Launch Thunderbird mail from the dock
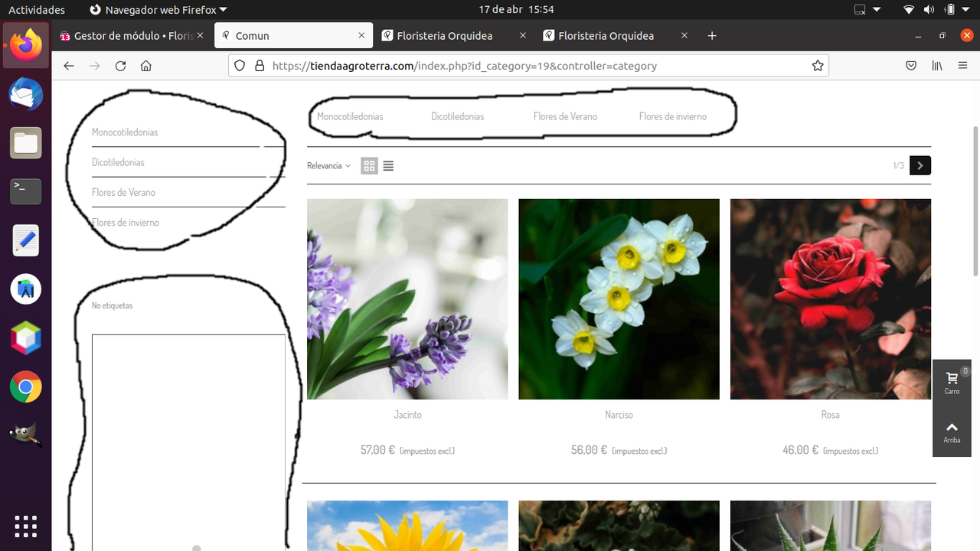Screen dimensions: 980x551 click(x=26, y=94)
